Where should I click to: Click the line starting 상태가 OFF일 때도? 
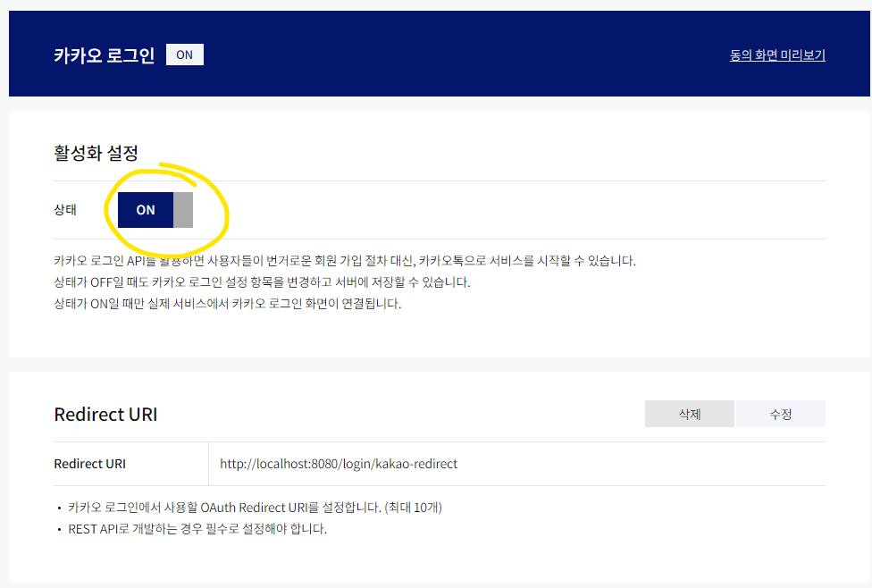pos(262,282)
